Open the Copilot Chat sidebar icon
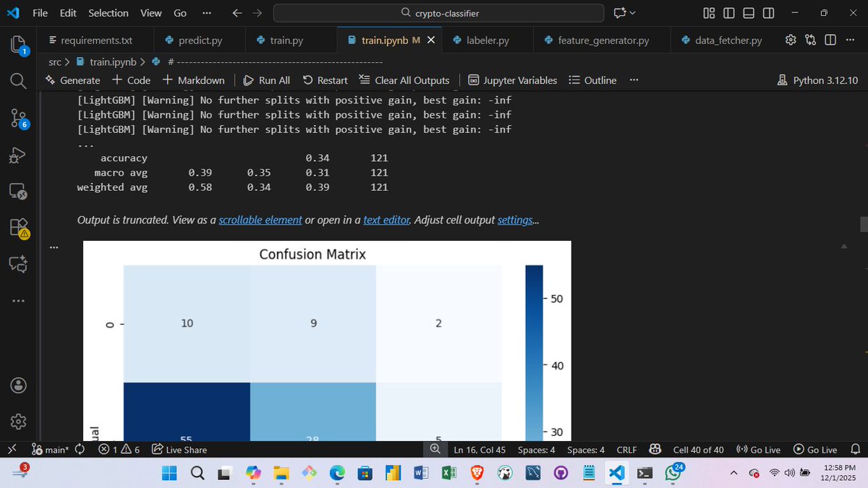Image resolution: width=868 pixels, height=488 pixels. coord(17,264)
